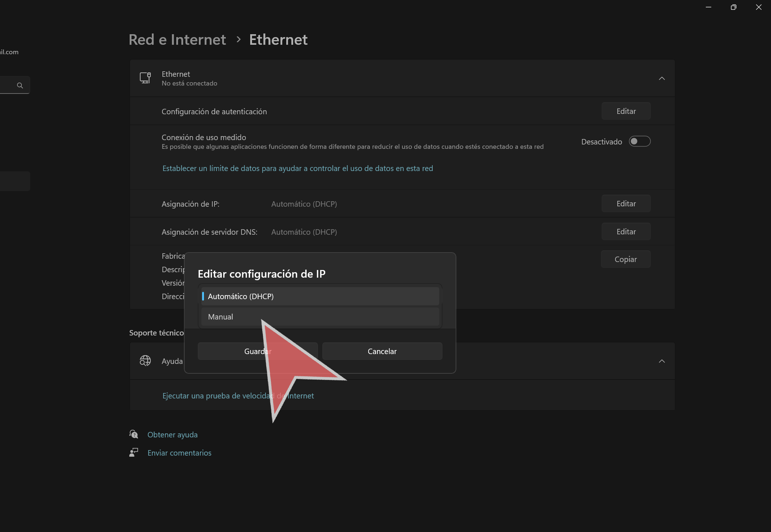
Task: Edit Asignación de servidor DNS
Action: (x=626, y=231)
